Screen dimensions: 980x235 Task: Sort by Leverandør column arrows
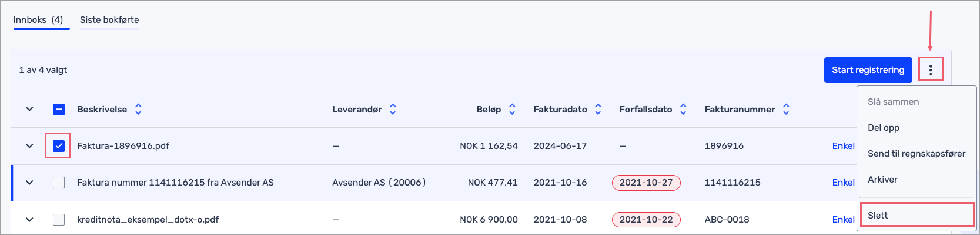(x=393, y=109)
